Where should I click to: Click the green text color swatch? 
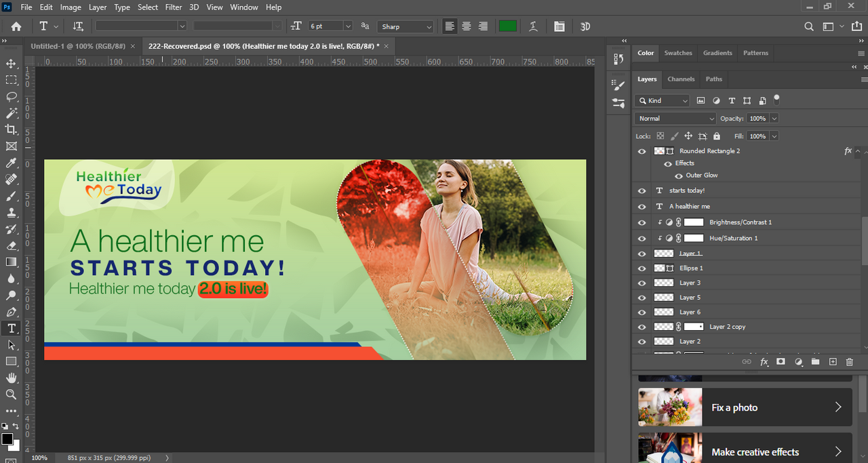pos(508,26)
